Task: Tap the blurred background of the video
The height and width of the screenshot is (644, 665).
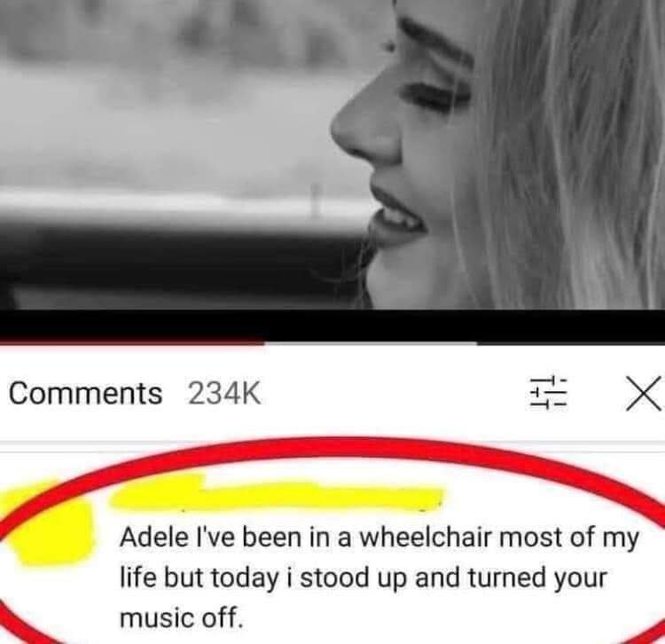Action: (x=169, y=106)
